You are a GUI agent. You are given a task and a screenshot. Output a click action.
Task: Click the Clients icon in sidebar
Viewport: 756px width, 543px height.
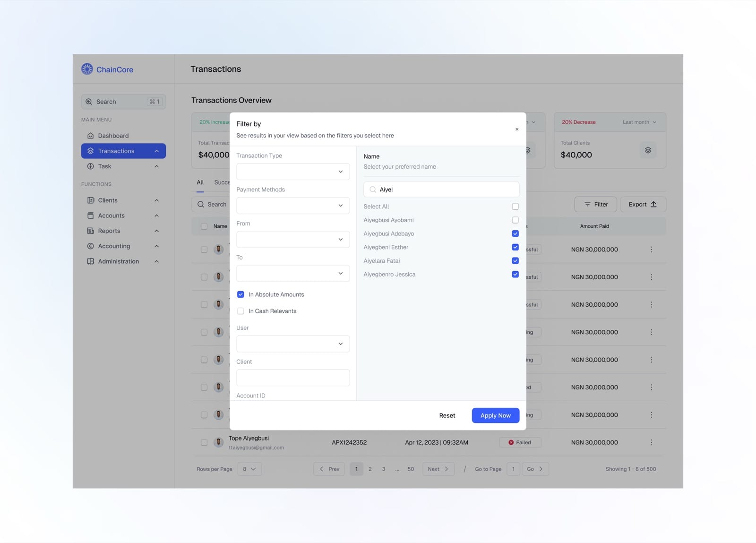[x=90, y=200]
